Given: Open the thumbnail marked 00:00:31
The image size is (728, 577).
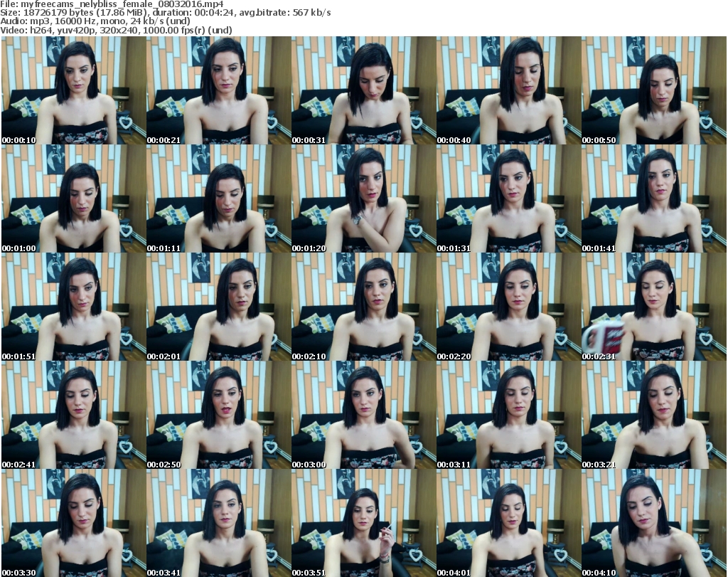Looking at the screenshot, I should click(x=363, y=91).
